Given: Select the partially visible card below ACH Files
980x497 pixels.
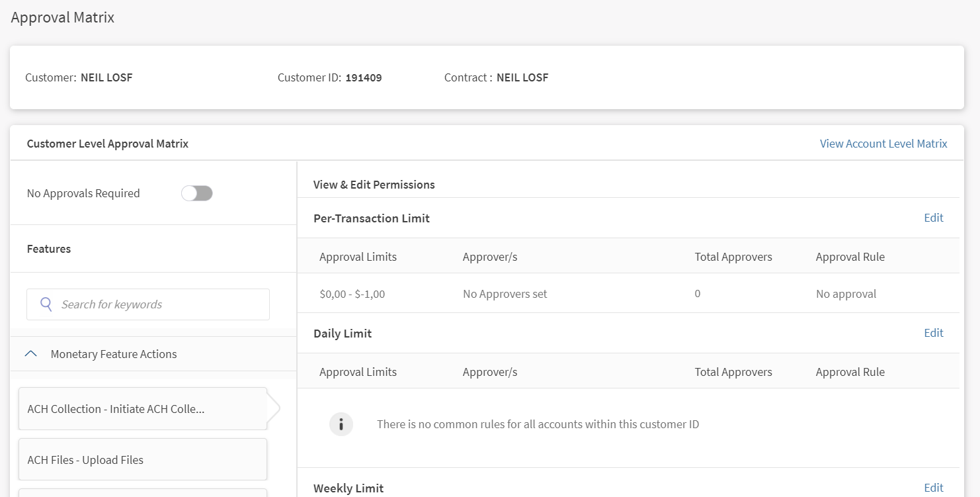Looking at the screenshot, I should tap(143, 493).
